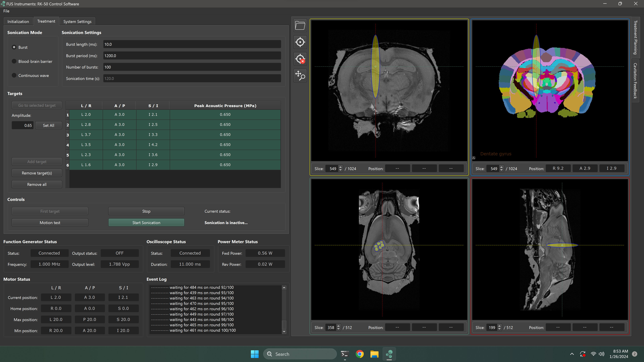
Task: Click the remove target crosshair icon
Action: pyautogui.click(x=300, y=59)
